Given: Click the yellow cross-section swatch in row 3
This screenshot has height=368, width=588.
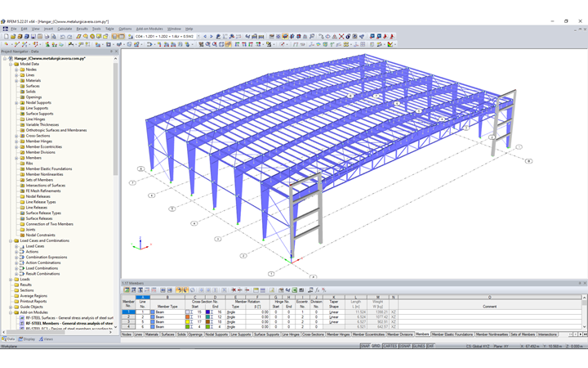Looking at the screenshot, I should pos(188,322).
